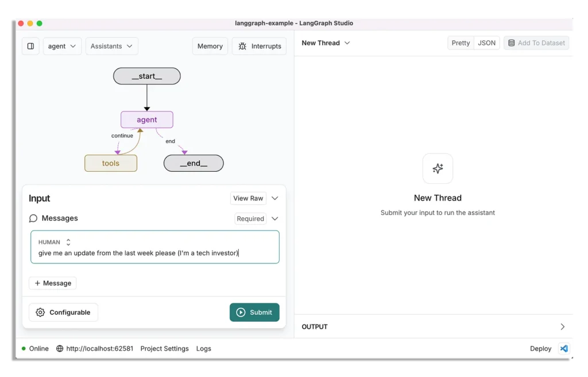The image size is (588, 377).
Task: Select the __start__ graph node
Action: tap(147, 76)
